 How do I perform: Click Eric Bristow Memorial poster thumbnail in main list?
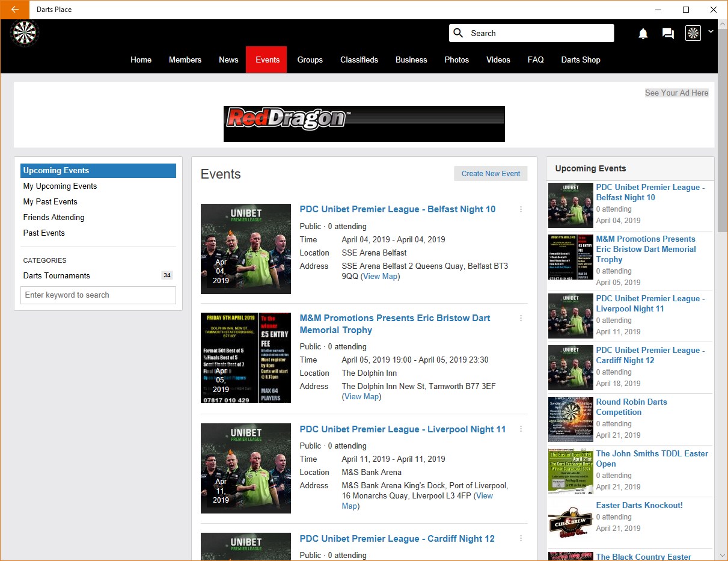(x=246, y=358)
